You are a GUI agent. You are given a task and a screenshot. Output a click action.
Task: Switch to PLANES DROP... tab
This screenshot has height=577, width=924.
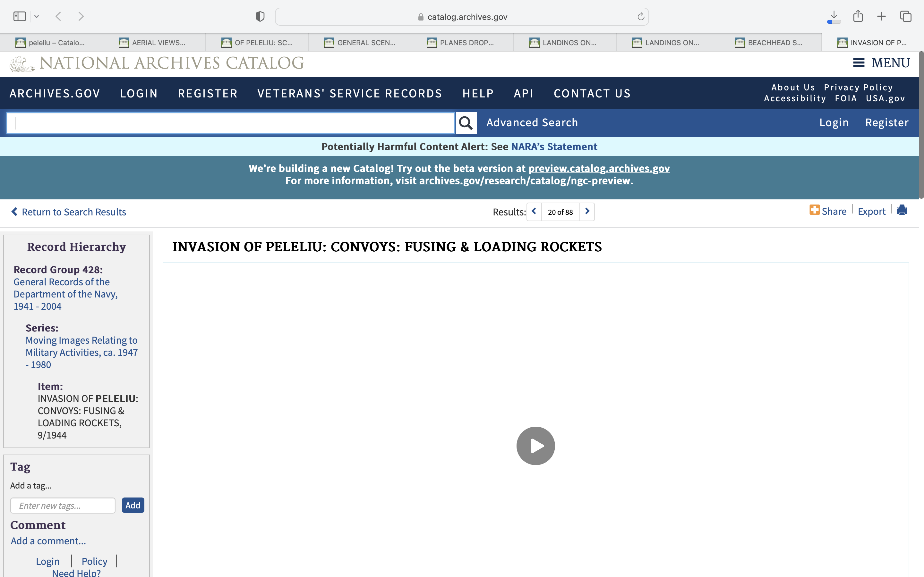(x=462, y=43)
